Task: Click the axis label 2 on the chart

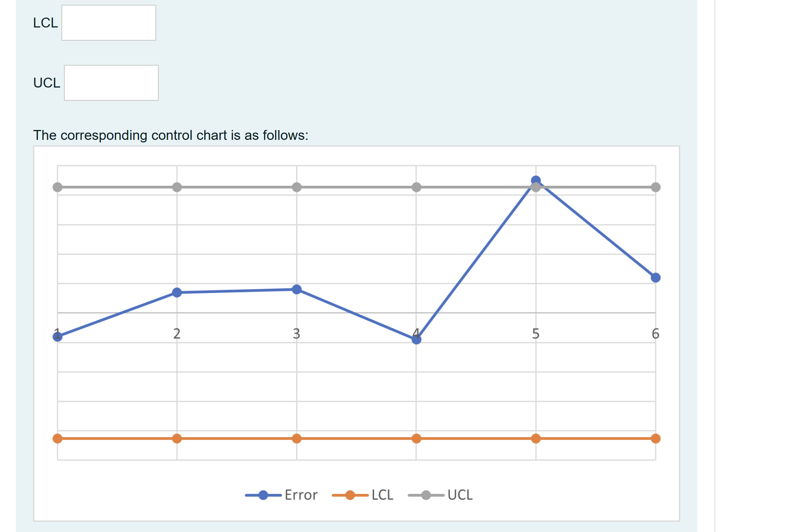Action: pos(177,333)
